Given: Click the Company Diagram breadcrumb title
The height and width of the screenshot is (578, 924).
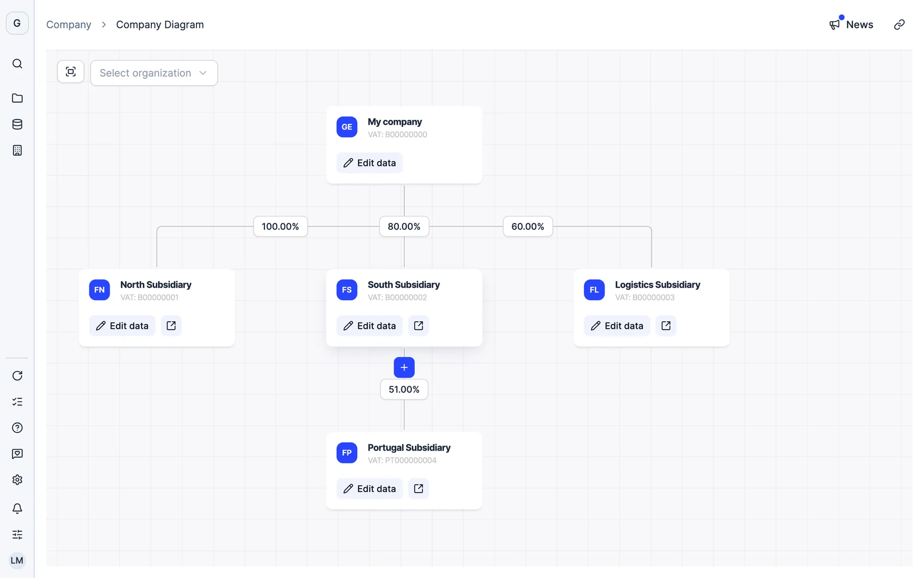Looking at the screenshot, I should coord(160,25).
